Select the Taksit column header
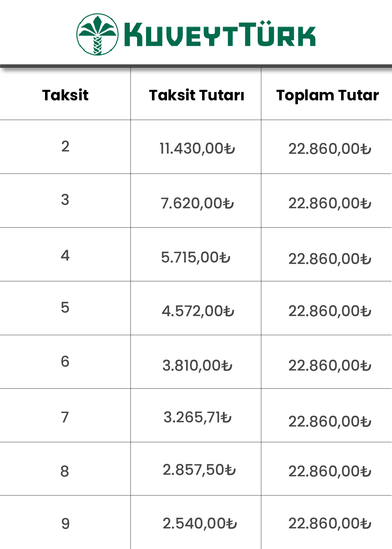 coord(65,95)
